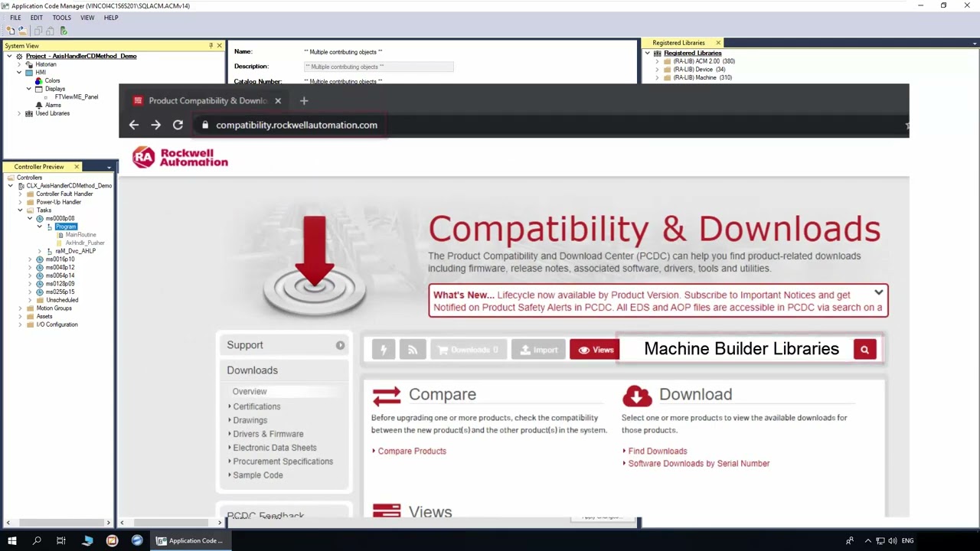Viewport: 980px width, 551px height.
Task: Click the Used Libraries icon
Action: (29, 113)
